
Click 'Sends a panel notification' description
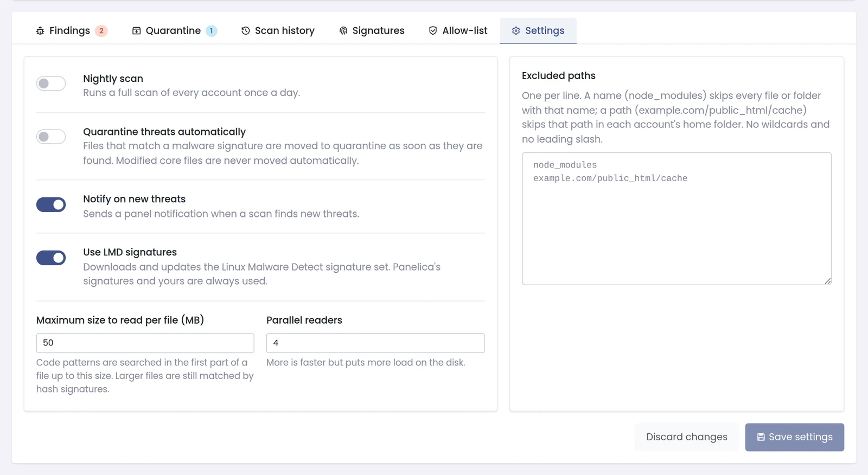pyautogui.click(x=221, y=214)
